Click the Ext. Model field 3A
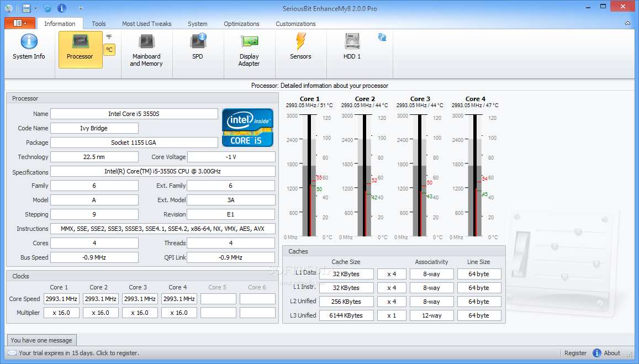 coord(231,200)
